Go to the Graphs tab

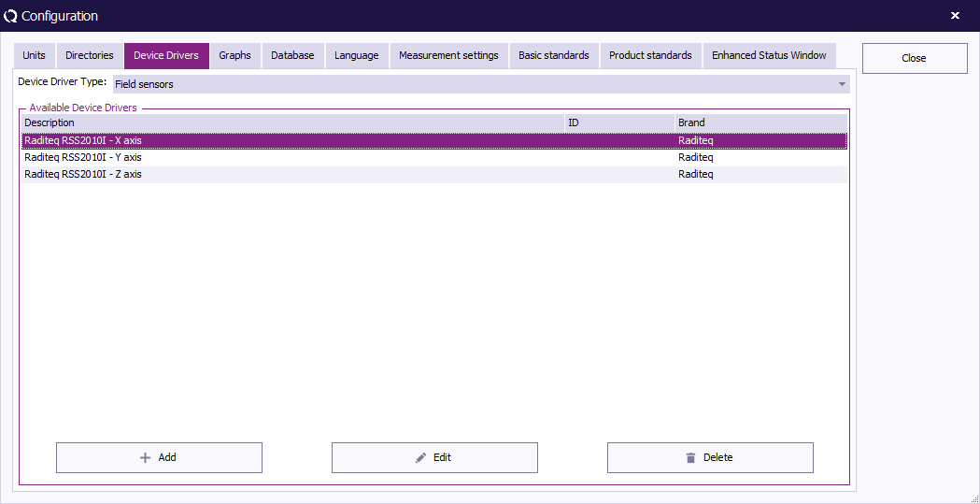pos(234,56)
